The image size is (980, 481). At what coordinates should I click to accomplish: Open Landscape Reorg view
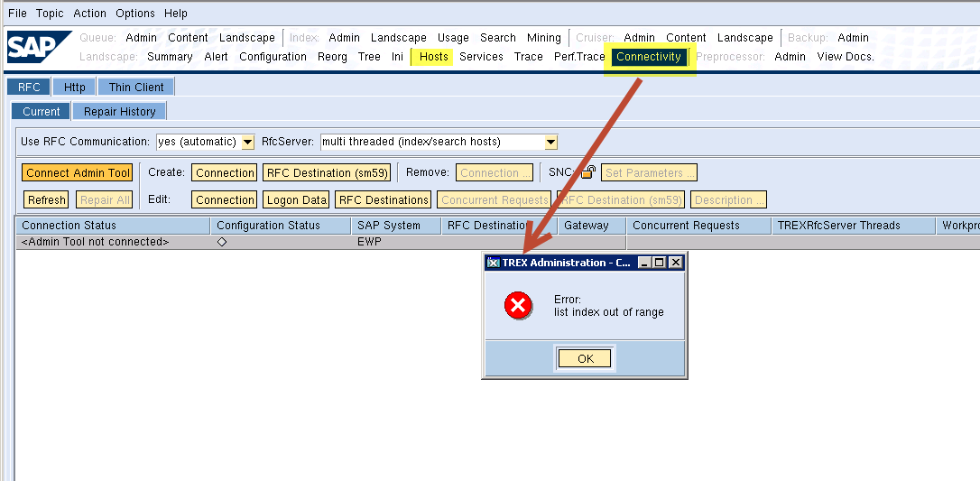(x=332, y=57)
